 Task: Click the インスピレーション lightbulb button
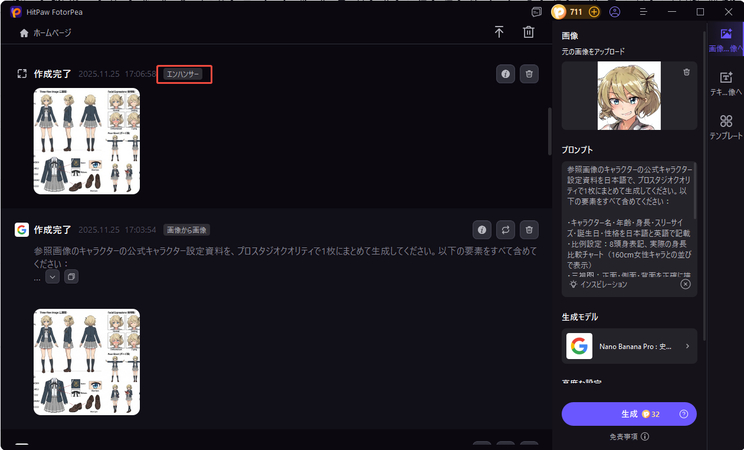coord(598,284)
